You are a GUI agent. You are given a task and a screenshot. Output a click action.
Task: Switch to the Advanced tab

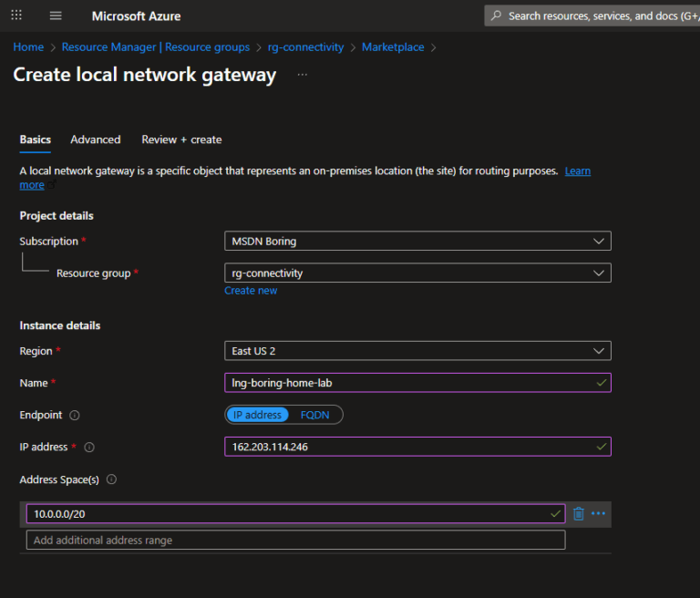click(x=96, y=139)
